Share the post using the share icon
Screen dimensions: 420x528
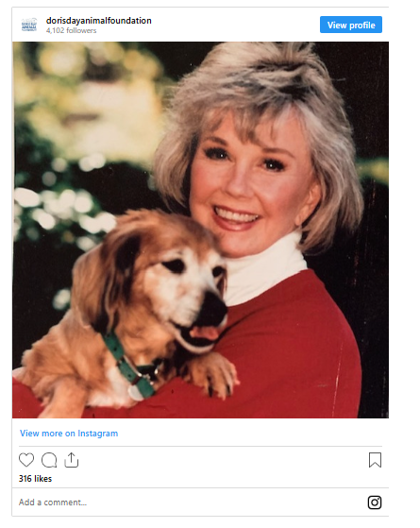pos(72,460)
